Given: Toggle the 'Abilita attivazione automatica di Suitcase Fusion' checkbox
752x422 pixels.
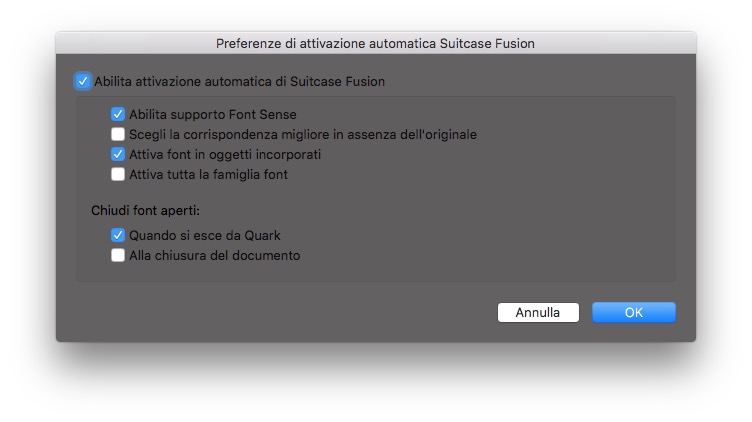Looking at the screenshot, I should [x=82, y=81].
